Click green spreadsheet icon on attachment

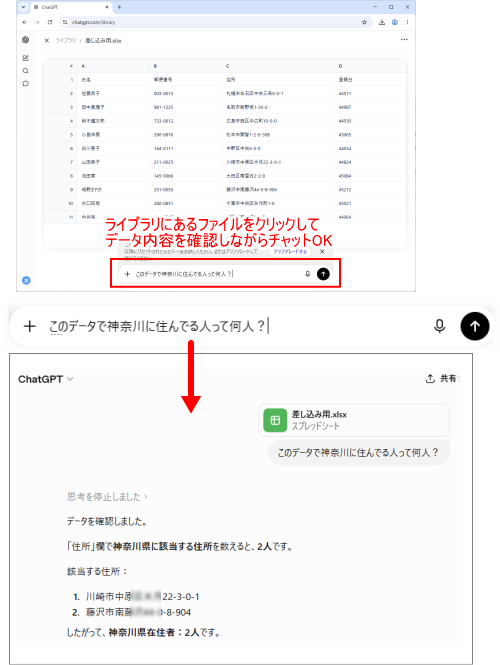coord(275,420)
